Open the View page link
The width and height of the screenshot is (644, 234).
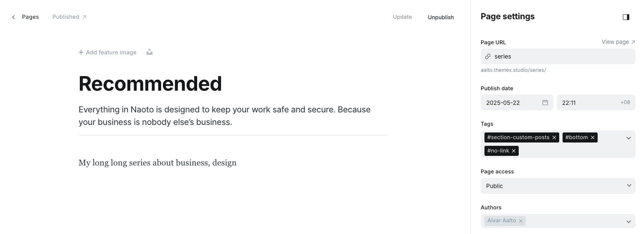(618, 42)
